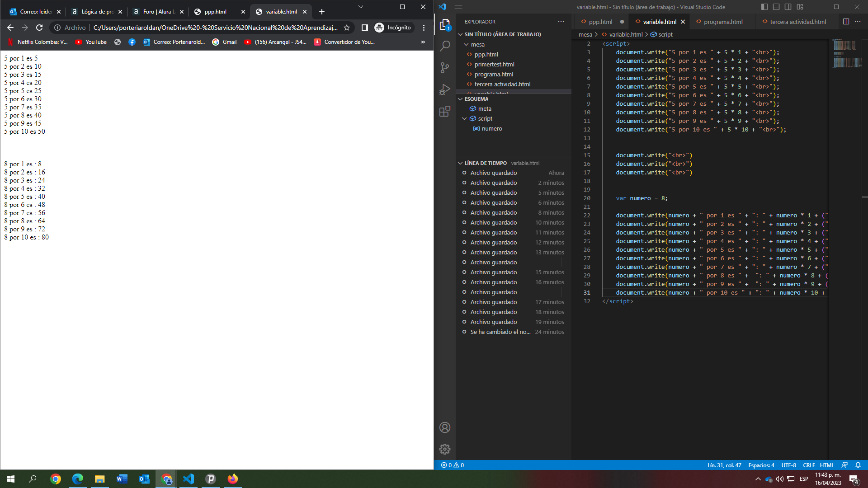Open the Archivo guardado Ahora timeline entry

[x=513, y=173]
